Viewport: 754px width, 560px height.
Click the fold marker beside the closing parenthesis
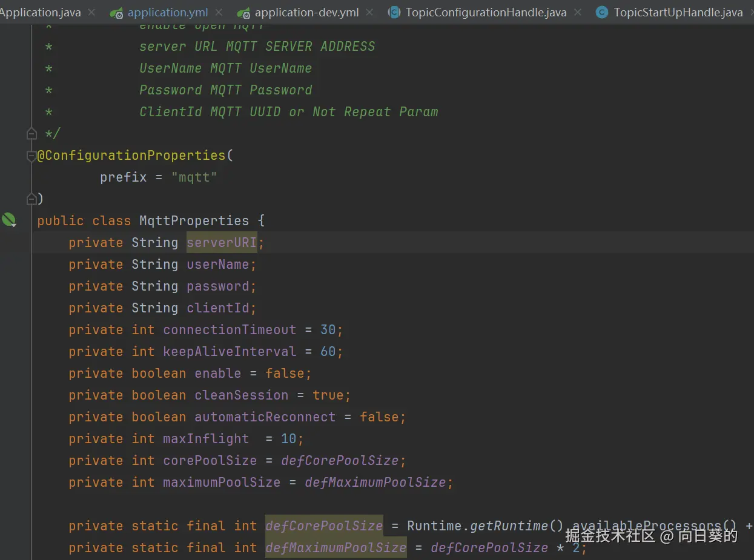[31, 199]
